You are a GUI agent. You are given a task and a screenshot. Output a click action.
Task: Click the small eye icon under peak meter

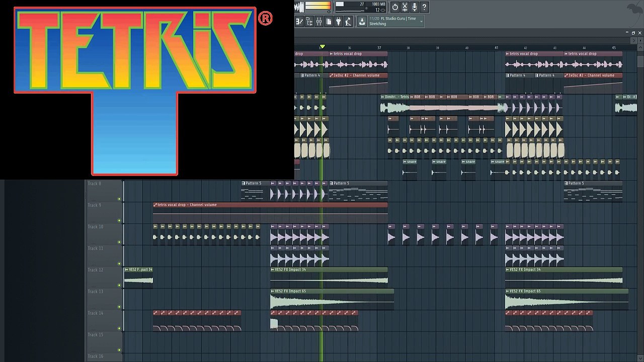(330, 11)
